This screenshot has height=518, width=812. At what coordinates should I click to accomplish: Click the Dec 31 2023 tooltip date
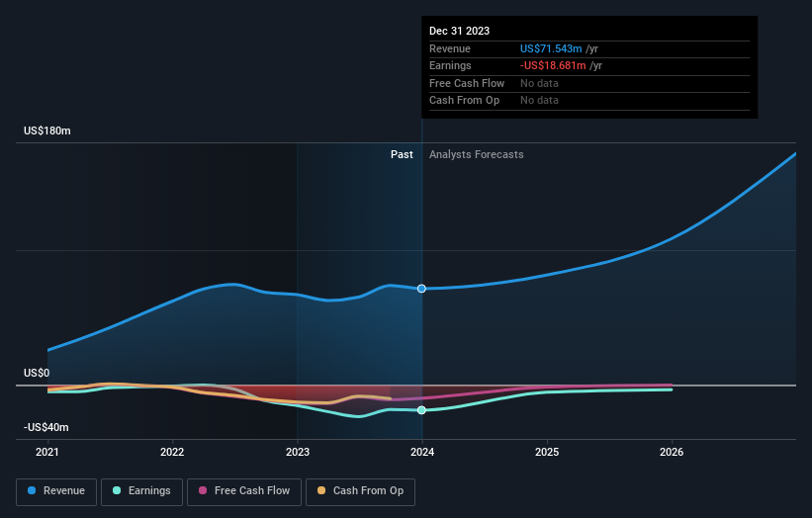click(459, 31)
